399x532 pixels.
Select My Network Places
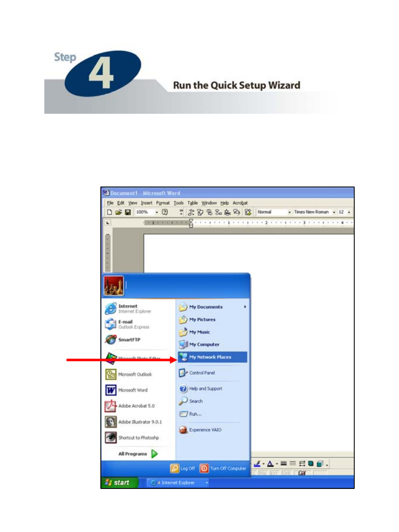[212, 357]
